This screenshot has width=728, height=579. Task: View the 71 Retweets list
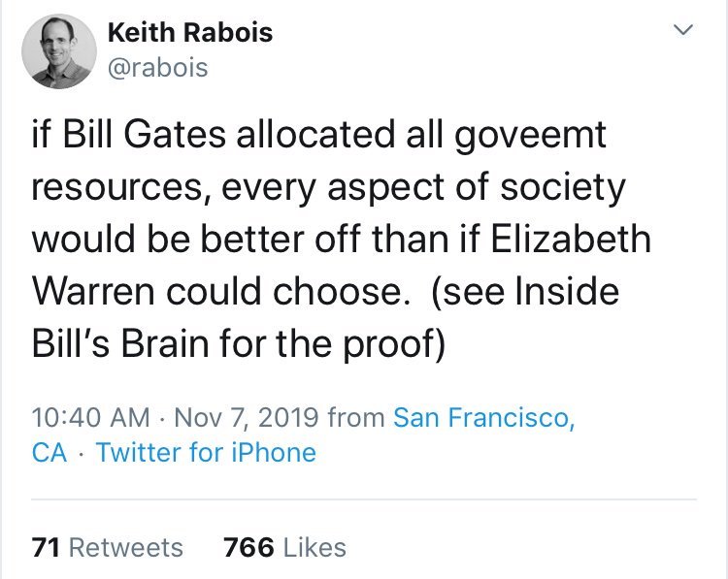tap(107, 547)
